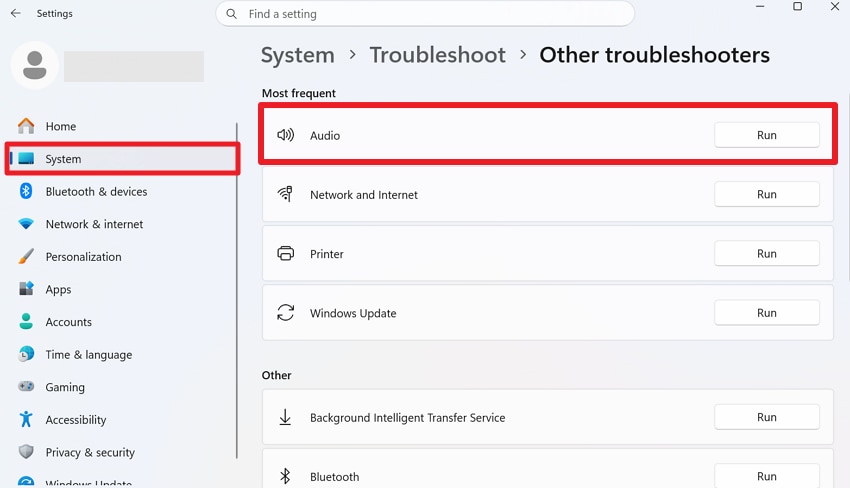Click the Network & internet wifi icon
This screenshot has height=488, width=850.
pos(25,223)
